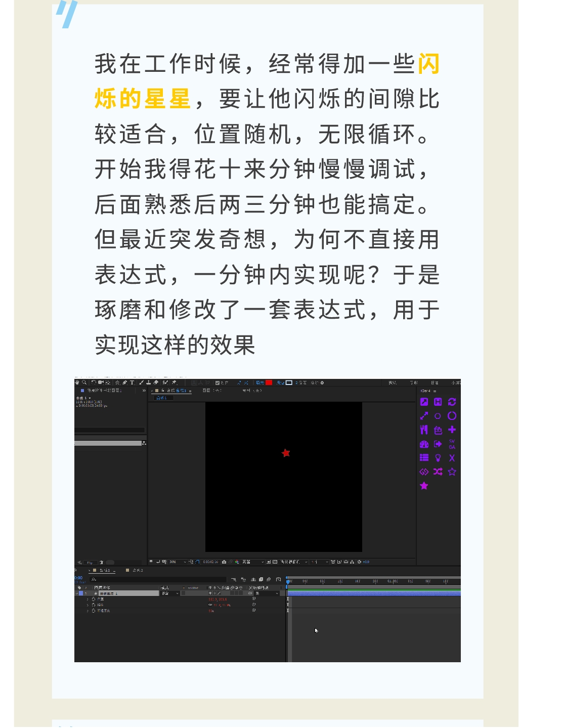Select the Unified Camera tool

coord(101,382)
